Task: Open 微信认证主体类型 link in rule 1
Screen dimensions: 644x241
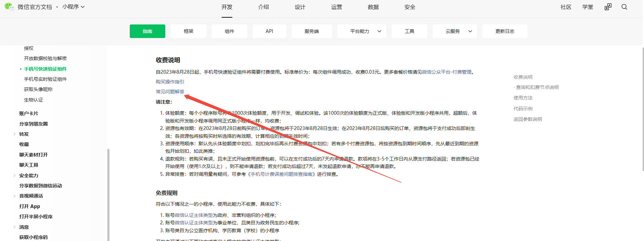Action: [194, 215]
